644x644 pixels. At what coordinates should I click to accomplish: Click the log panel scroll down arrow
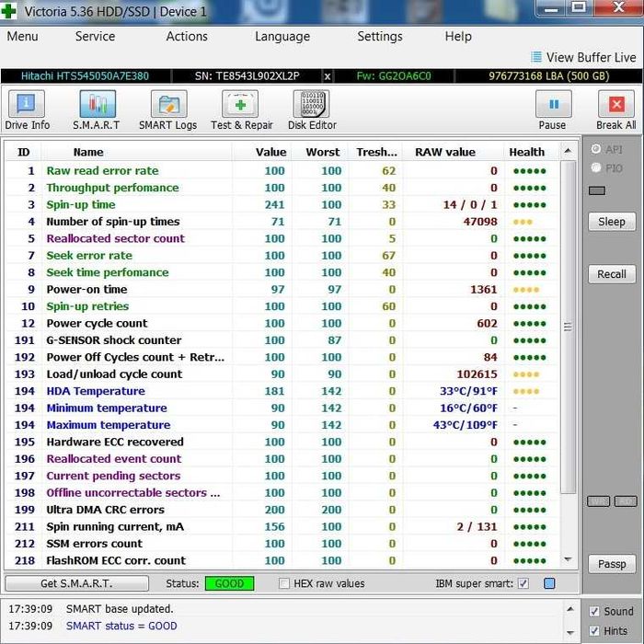(x=570, y=633)
